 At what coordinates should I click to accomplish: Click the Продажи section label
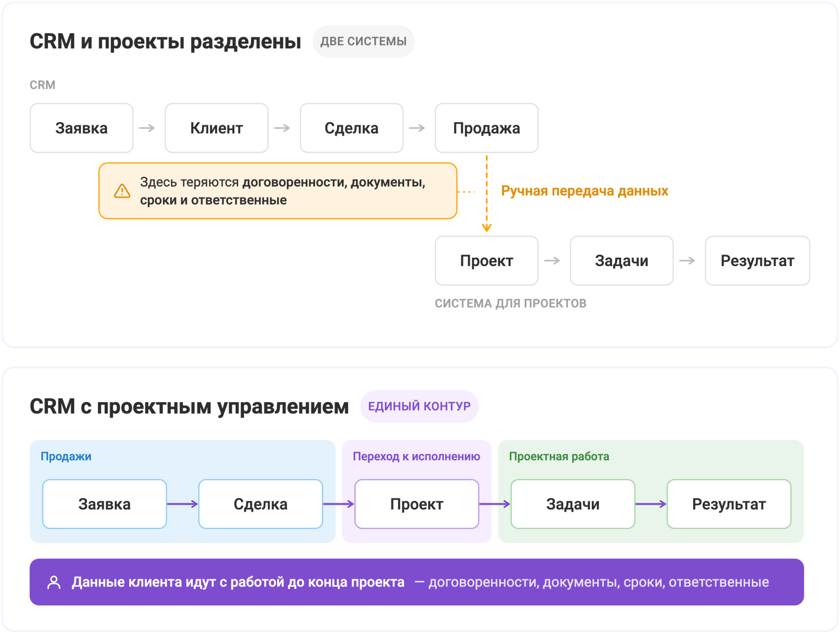(x=66, y=456)
